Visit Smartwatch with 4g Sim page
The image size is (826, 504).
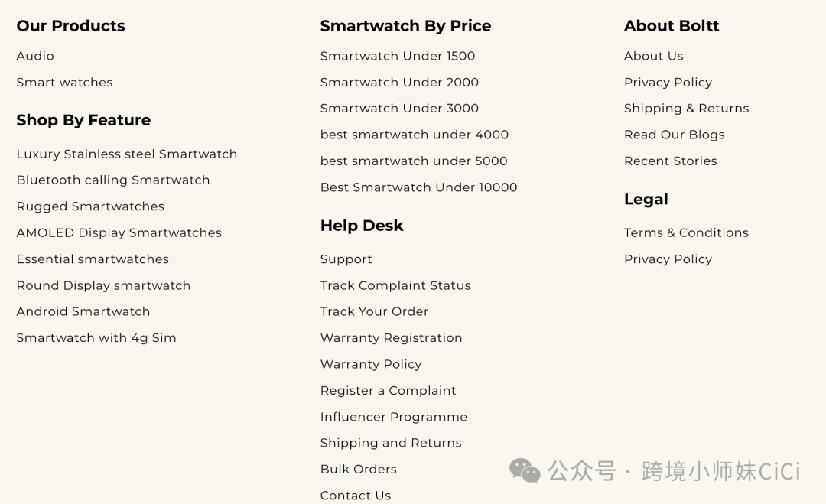point(96,338)
